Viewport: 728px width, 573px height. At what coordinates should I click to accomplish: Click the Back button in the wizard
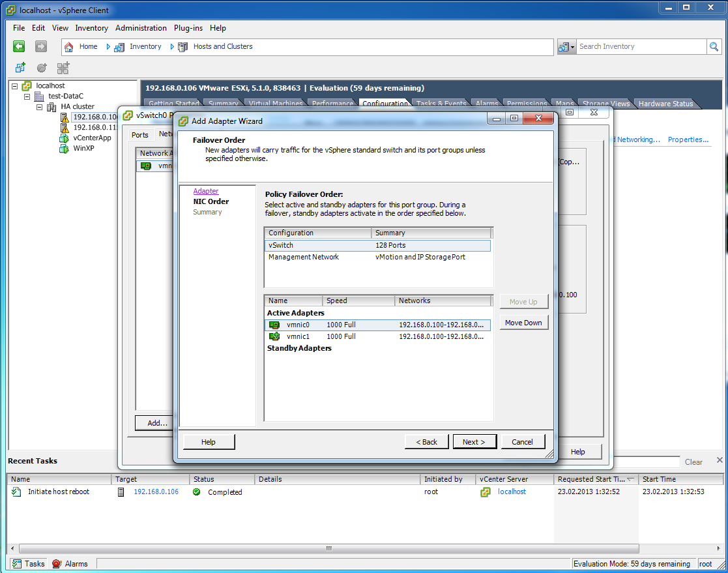(426, 442)
